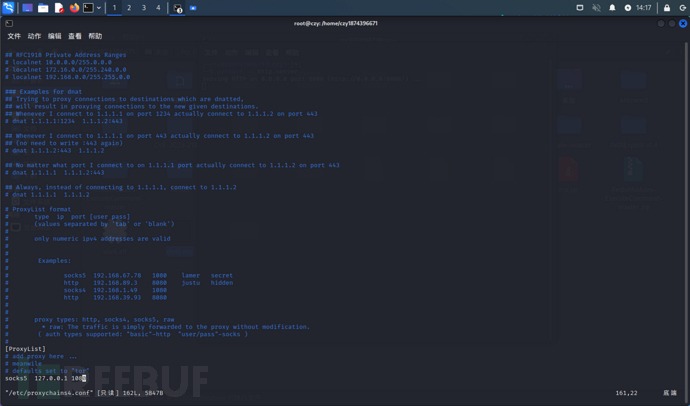
Task: Toggle the muted volume icon
Action: pyautogui.click(x=596, y=8)
